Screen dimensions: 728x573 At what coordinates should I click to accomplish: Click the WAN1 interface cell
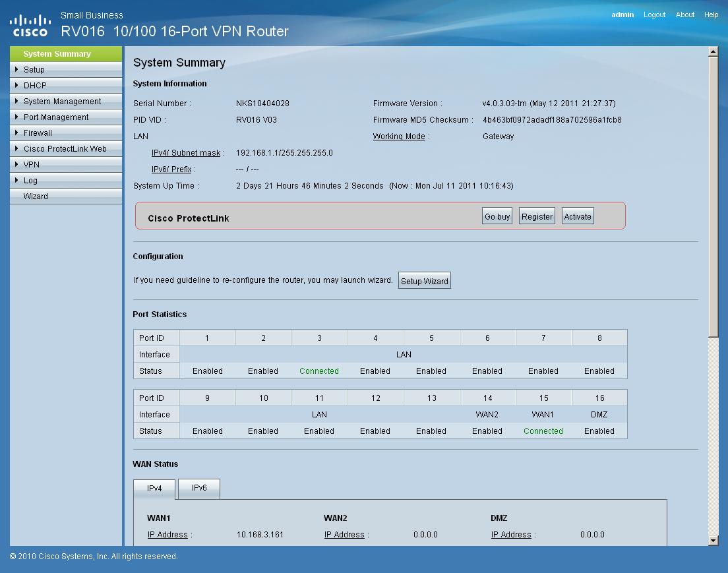543,415
